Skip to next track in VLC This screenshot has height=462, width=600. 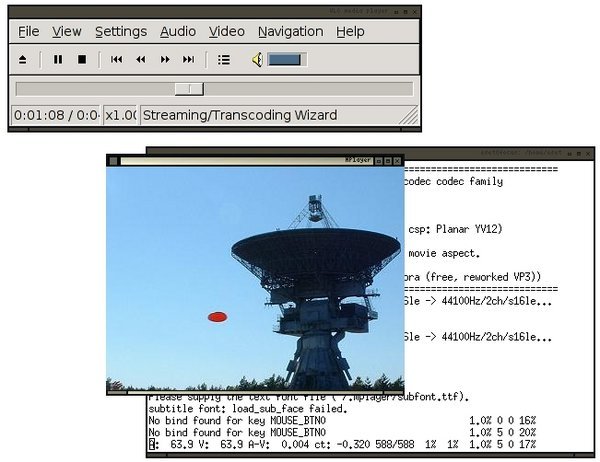(x=189, y=60)
